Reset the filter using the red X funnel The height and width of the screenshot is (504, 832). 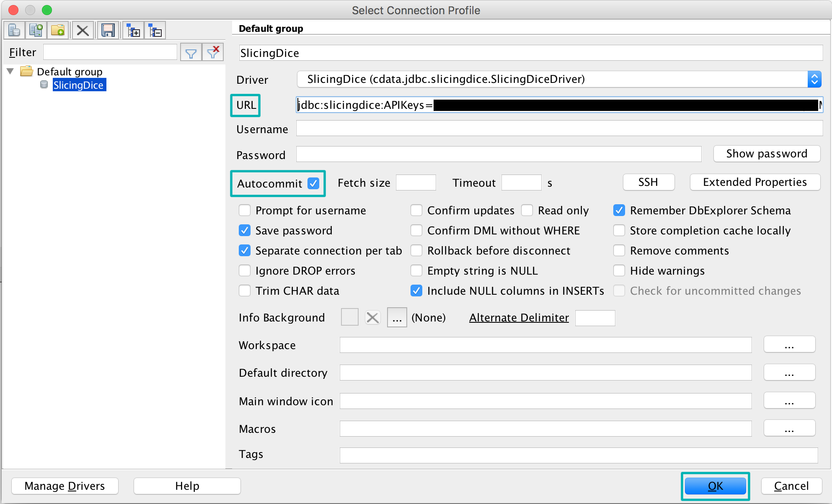tap(213, 53)
